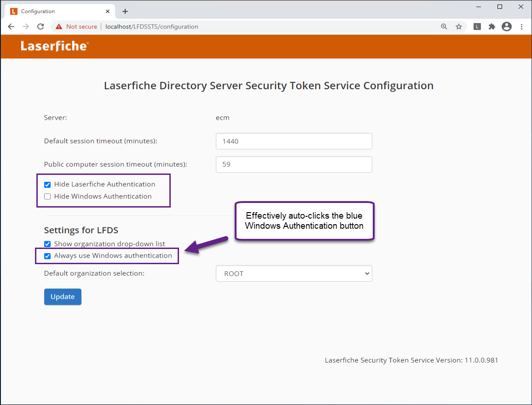The width and height of the screenshot is (532, 405).
Task: Open the Extensions puzzle piece menu
Action: pyautogui.click(x=492, y=26)
